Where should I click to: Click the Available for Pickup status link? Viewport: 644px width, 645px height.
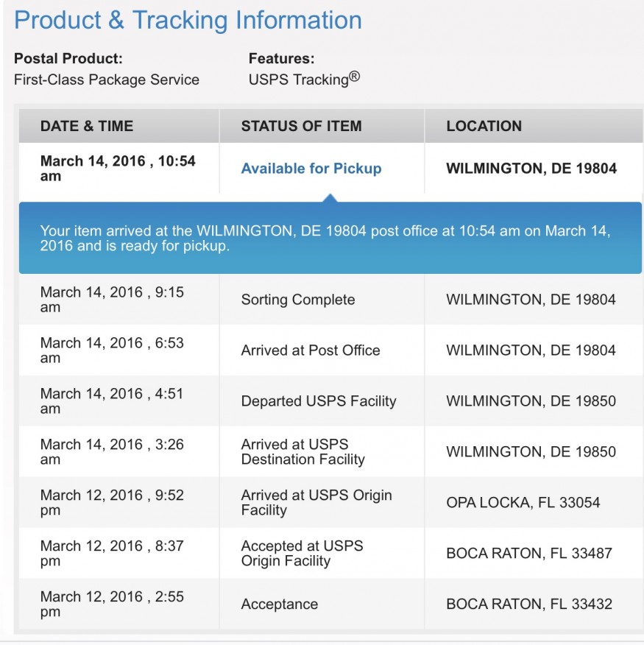(x=311, y=168)
